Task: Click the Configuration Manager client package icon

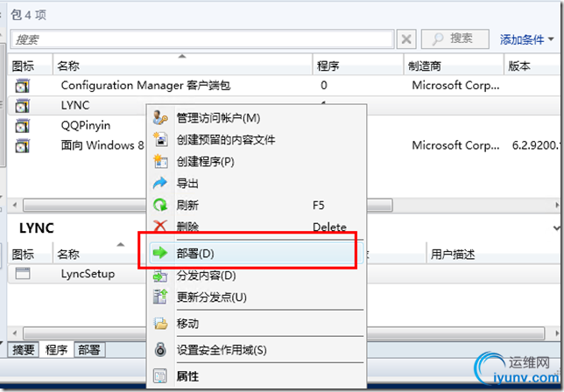Action: [22, 86]
